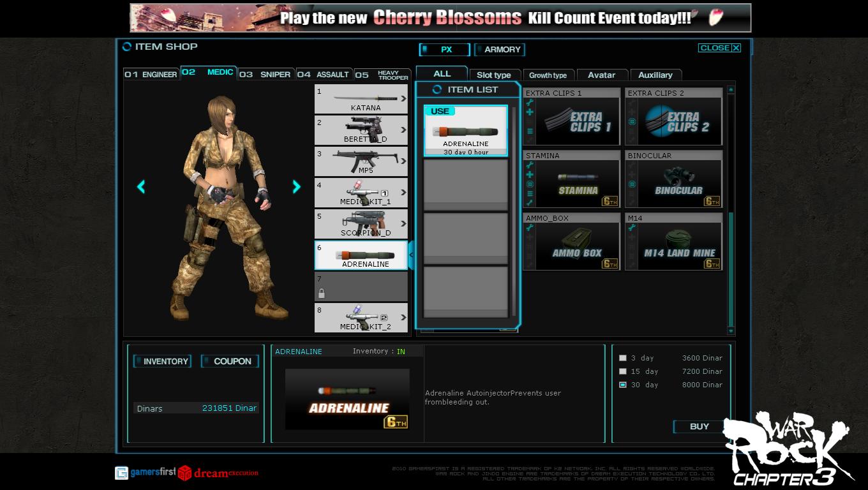The image size is (868, 490).
Task: Switch to the 04 Assault class tab
Action: point(324,75)
